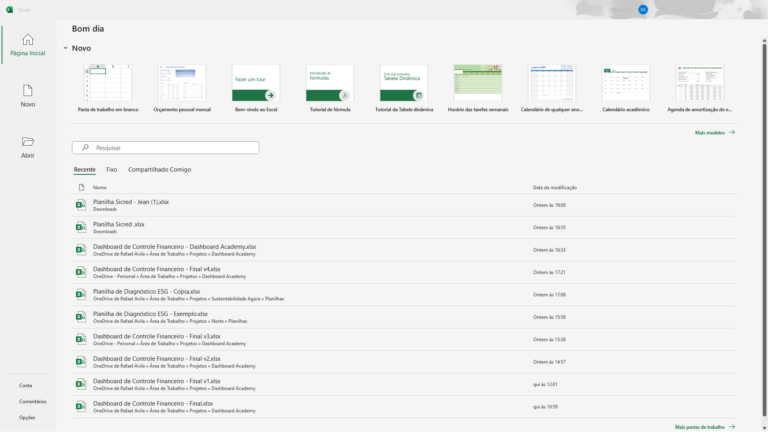The height and width of the screenshot is (432, 768).
Task: Click the vertical scrollbar on the right
Action: coord(764,230)
